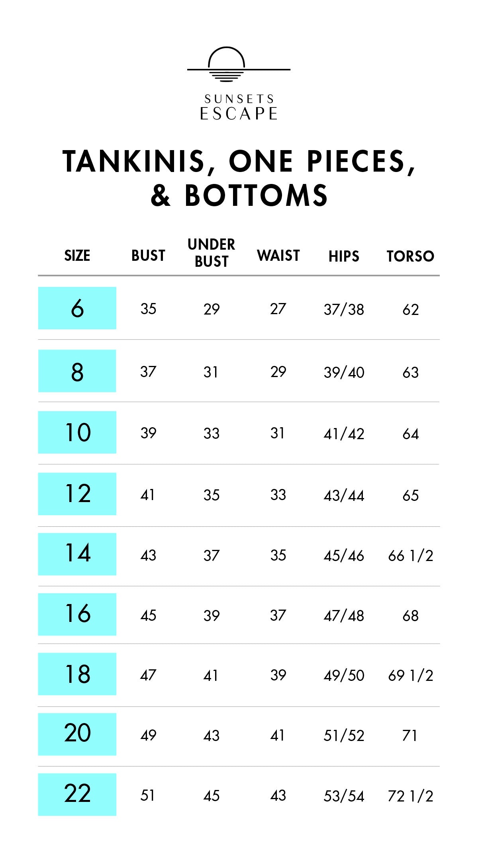Select the size 18 aqua swatch

coord(77,674)
